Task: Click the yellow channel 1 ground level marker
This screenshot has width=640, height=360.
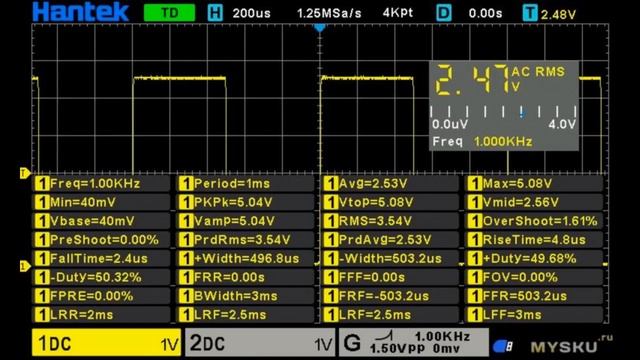Action: coord(24,266)
